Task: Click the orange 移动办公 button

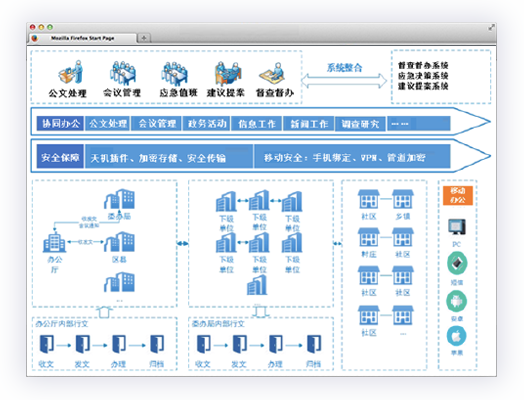Action: tap(458, 196)
